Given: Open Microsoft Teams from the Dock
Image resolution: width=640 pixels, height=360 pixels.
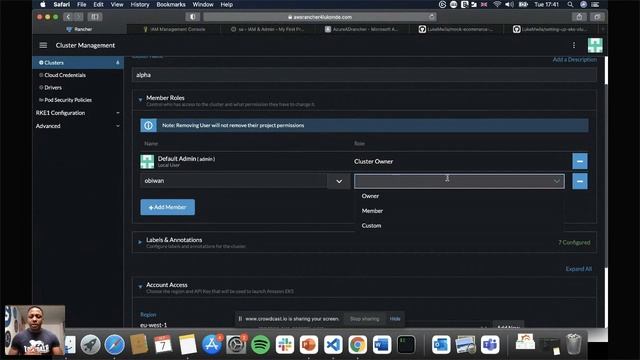Looking at the screenshot, I should [489, 345].
